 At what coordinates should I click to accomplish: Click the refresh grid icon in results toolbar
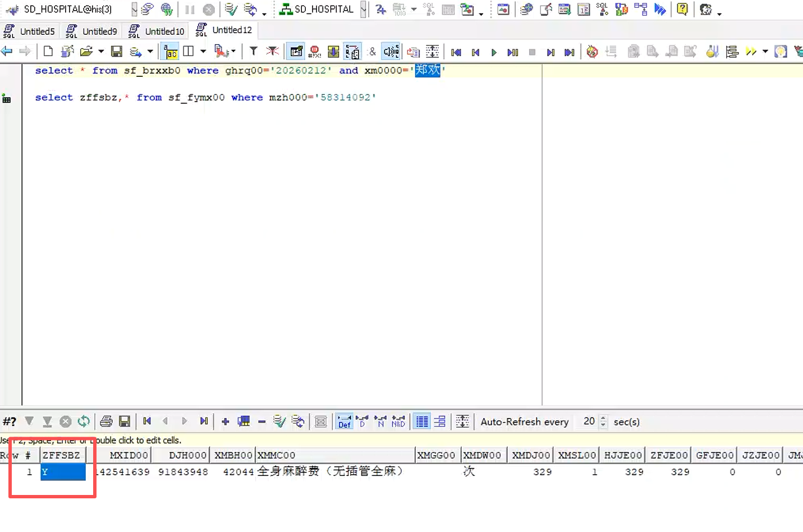(x=84, y=421)
